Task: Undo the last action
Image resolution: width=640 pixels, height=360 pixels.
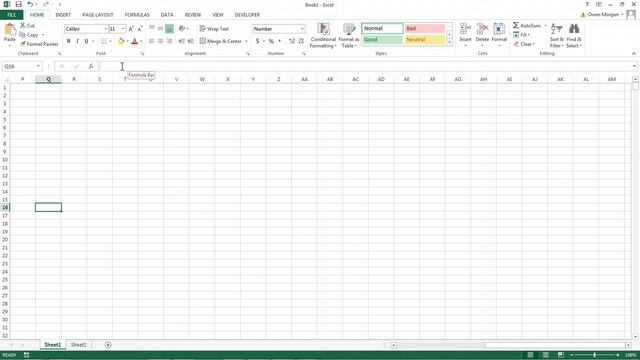Action: coord(30,4)
